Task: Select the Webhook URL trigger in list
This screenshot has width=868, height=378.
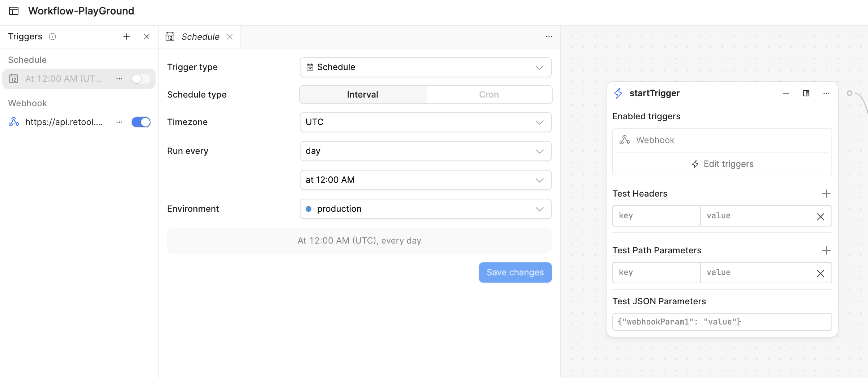Action: click(64, 122)
